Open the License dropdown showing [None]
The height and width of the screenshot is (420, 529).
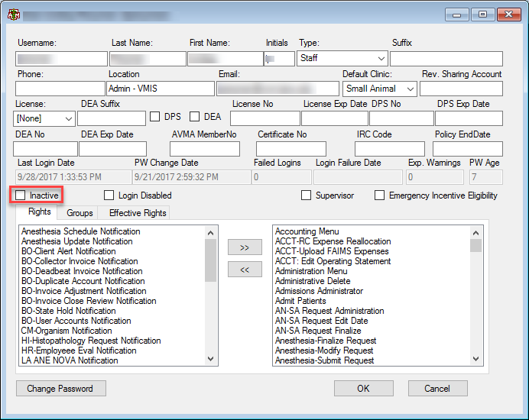44,118
